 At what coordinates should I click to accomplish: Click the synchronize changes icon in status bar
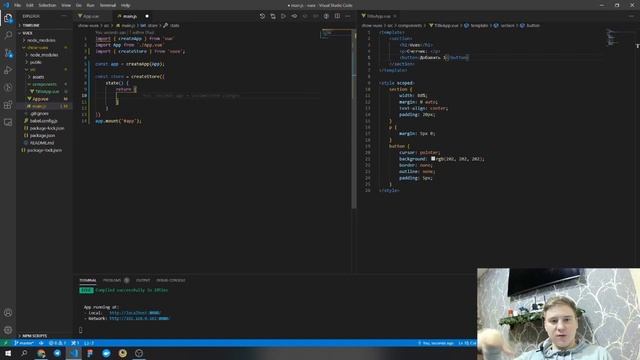[41, 343]
